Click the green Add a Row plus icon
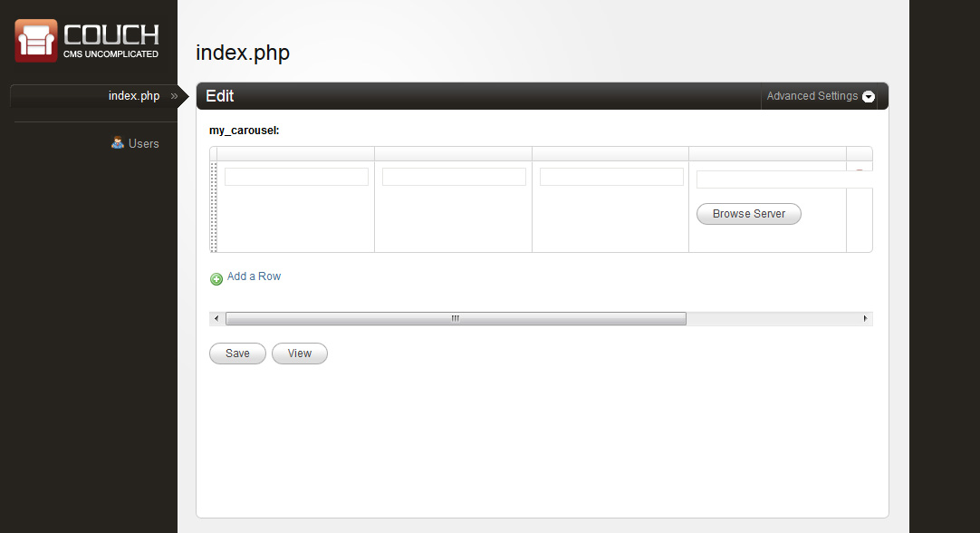The height and width of the screenshot is (533, 980). pos(216,279)
